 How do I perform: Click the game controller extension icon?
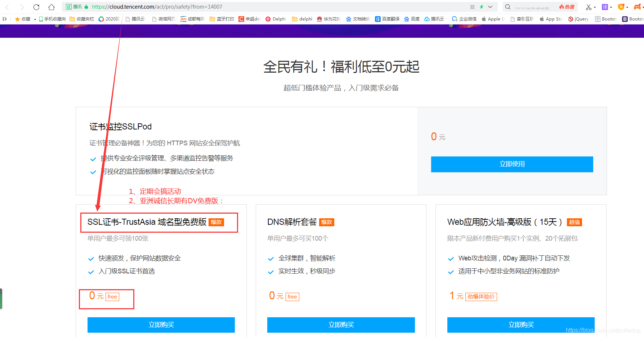point(638,7)
